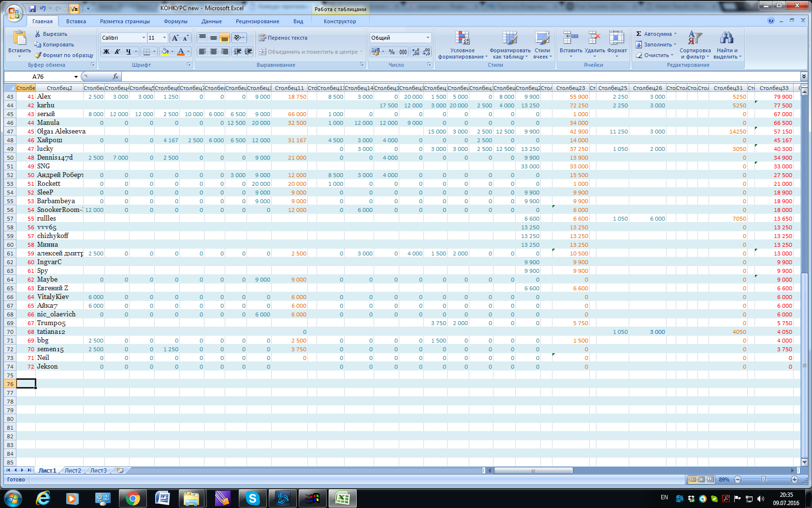Toggle bold (Ж) formatting

pyautogui.click(x=106, y=52)
